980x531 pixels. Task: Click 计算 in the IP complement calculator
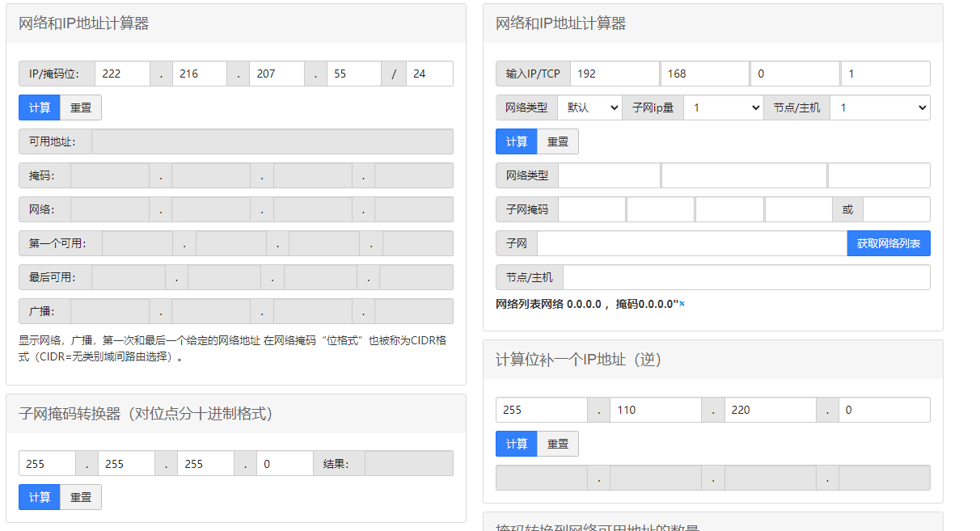tap(516, 443)
